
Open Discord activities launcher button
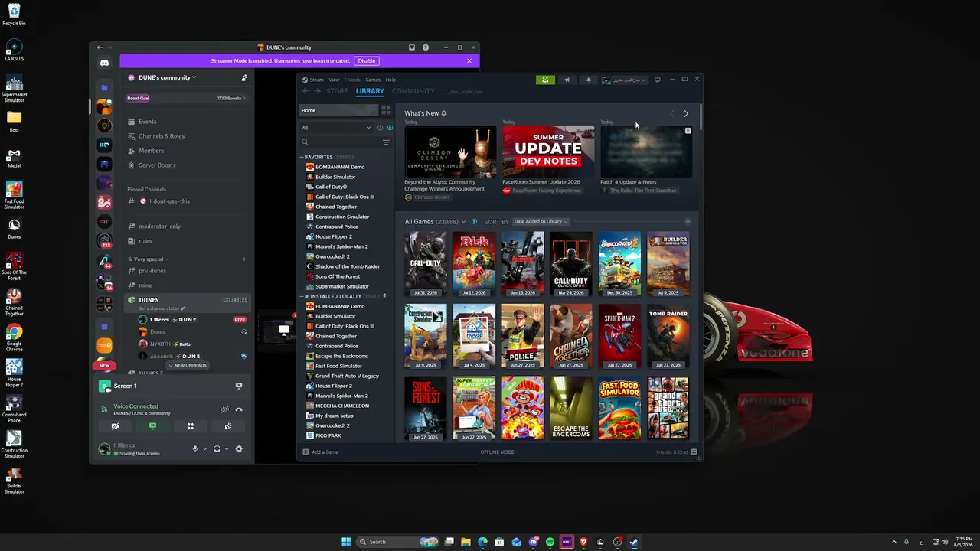tap(190, 426)
